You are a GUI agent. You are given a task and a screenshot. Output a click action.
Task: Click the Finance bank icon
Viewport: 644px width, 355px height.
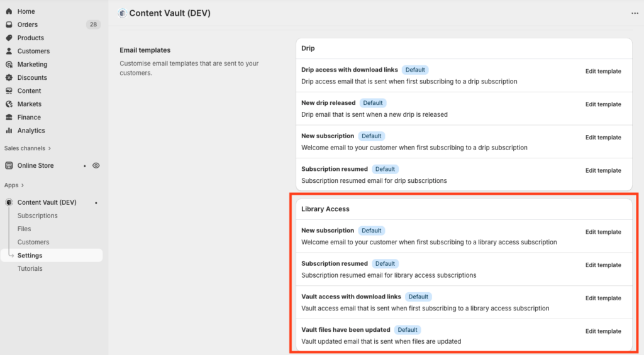(x=9, y=117)
